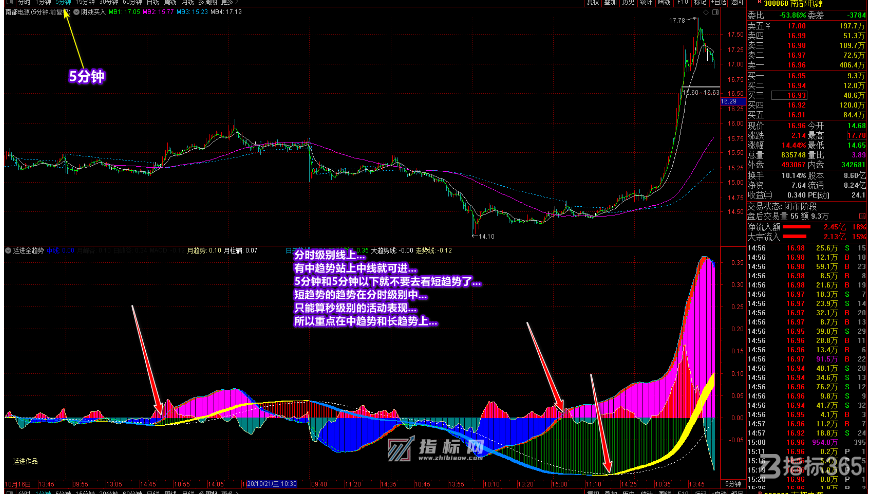Click the 14.10 low price label
Image resolution: width=871 pixels, height=494 pixels.
coord(485,237)
